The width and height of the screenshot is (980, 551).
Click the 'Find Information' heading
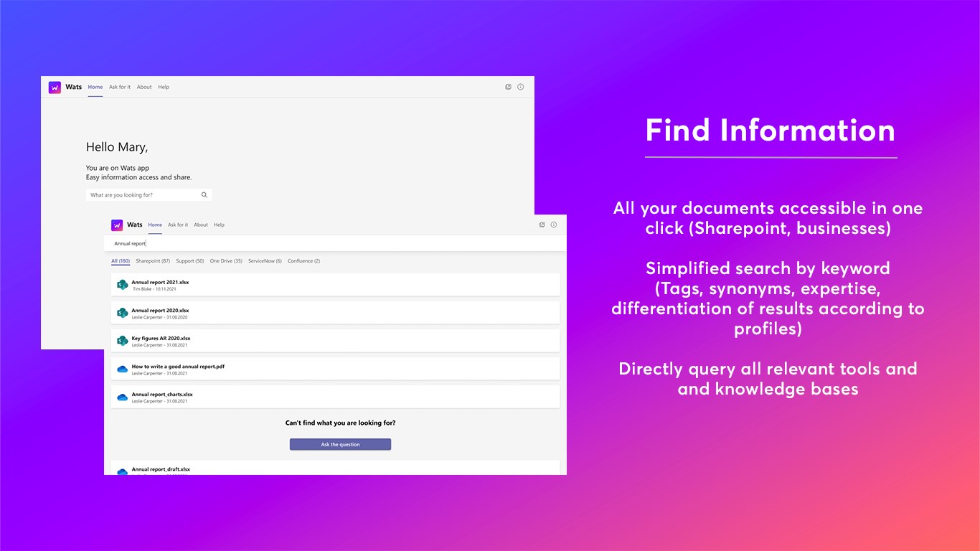click(771, 131)
